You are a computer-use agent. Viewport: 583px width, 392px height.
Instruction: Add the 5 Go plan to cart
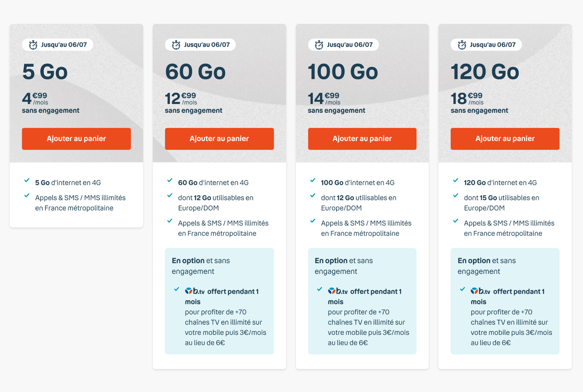pyautogui.click(x=76, y=139)
